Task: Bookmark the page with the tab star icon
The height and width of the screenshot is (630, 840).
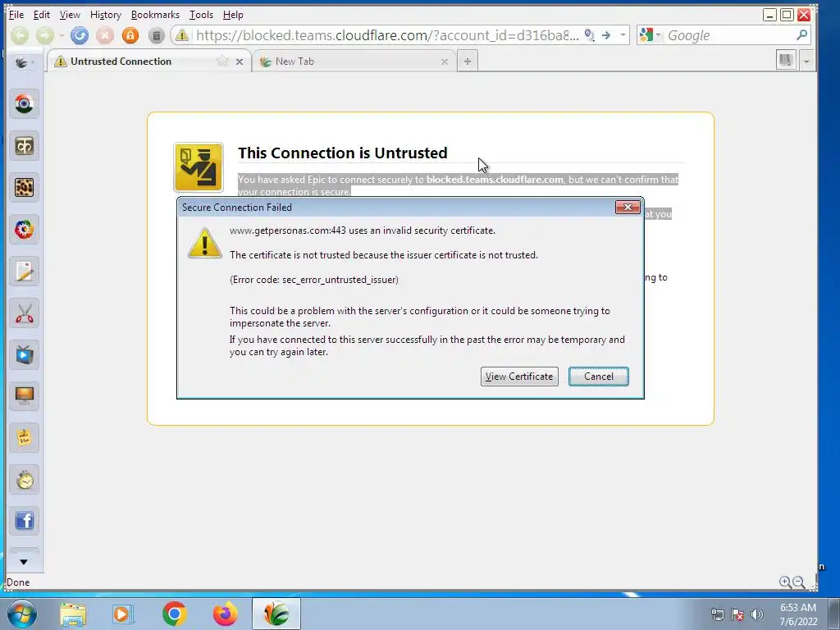Action: coord(221,61)
